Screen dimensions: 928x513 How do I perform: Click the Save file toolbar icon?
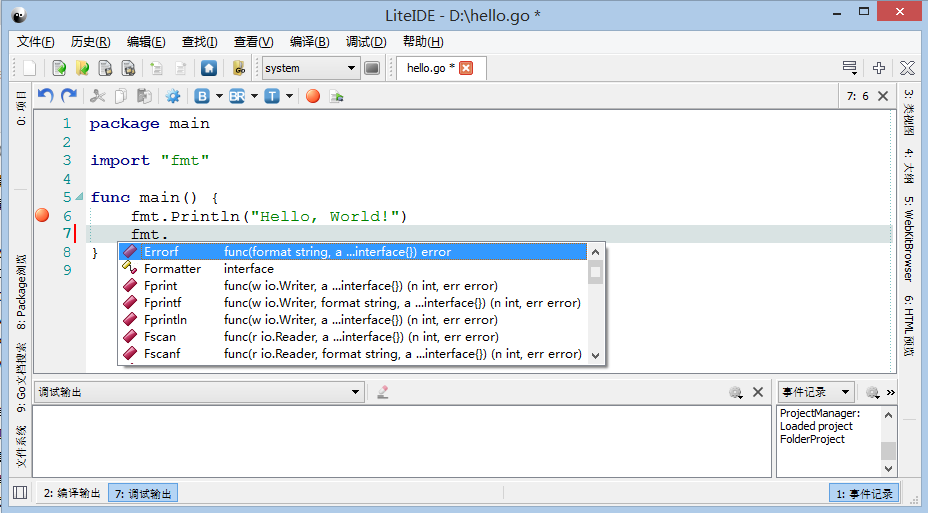click(105, 68)
